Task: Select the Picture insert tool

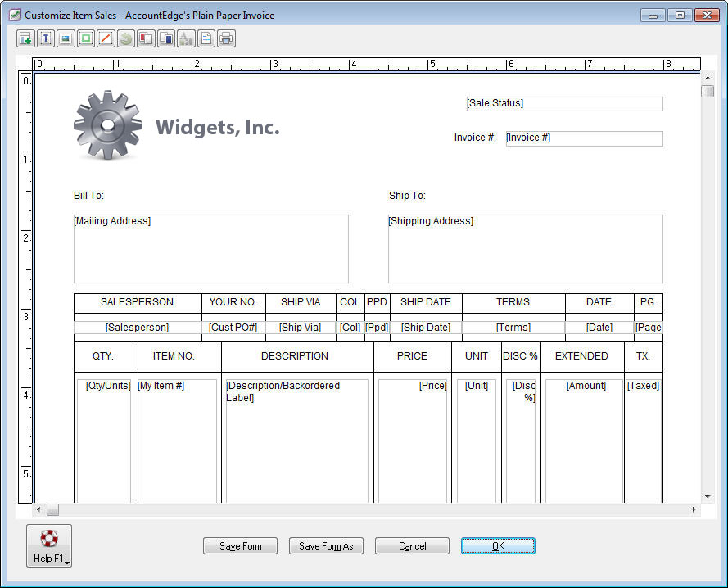Action: click(66, 38)
